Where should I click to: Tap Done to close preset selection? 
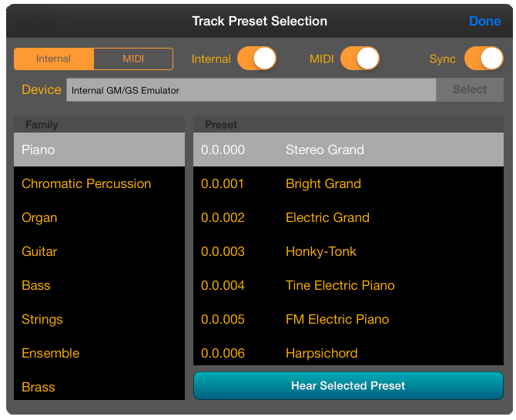(x=484, y=22)
